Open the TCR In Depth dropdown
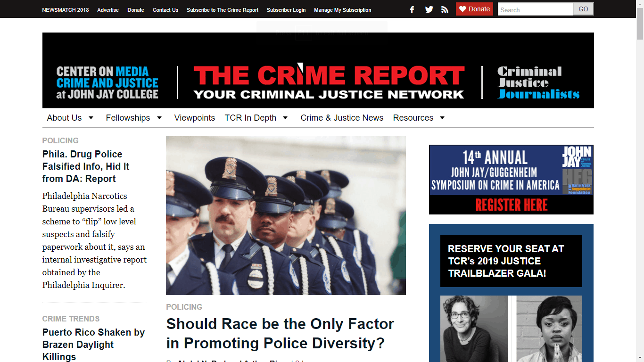This screenshot has width=644, height=362. click(x=250, y=118)
